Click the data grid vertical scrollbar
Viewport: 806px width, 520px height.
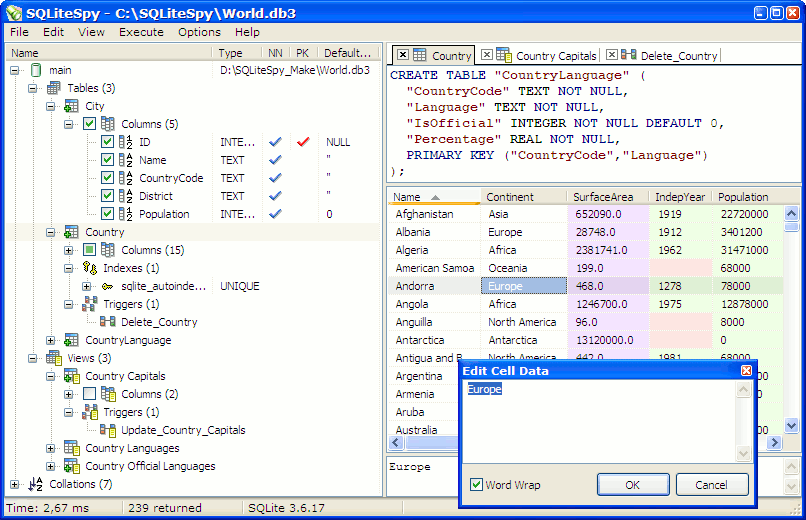791,320
